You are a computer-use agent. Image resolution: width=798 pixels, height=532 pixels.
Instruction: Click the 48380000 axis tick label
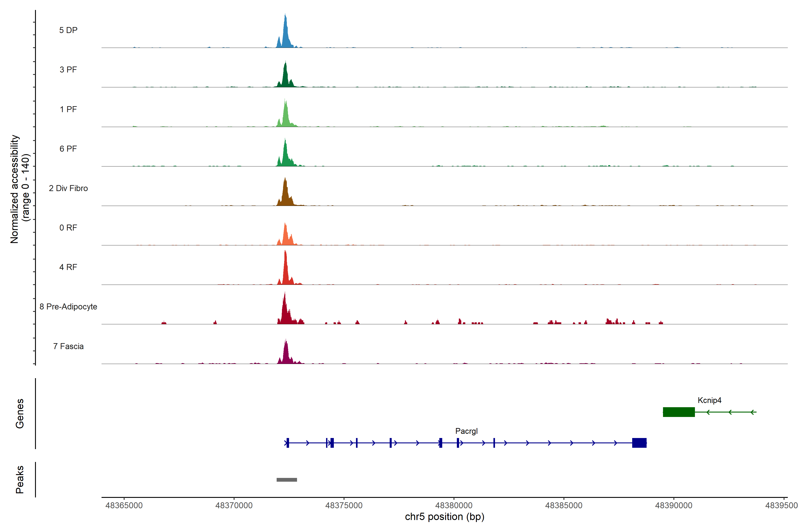pos(454,506)
